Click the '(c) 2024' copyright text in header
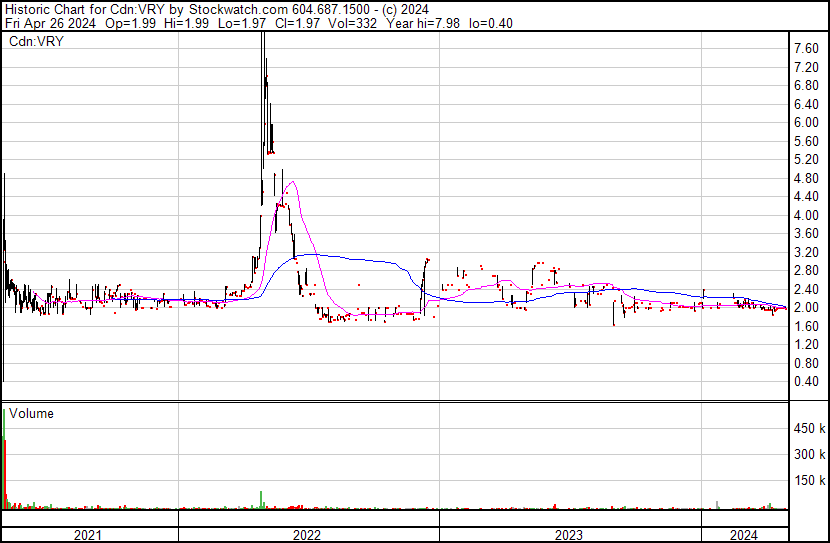 pos(405,10)
